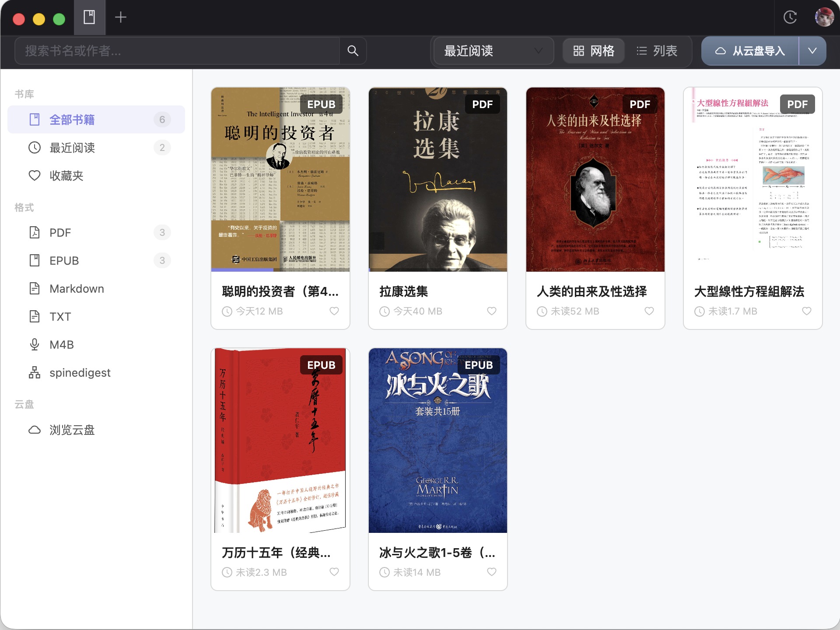
Task: Select PDF format filter in sidebar
Action: coord(60,233)
